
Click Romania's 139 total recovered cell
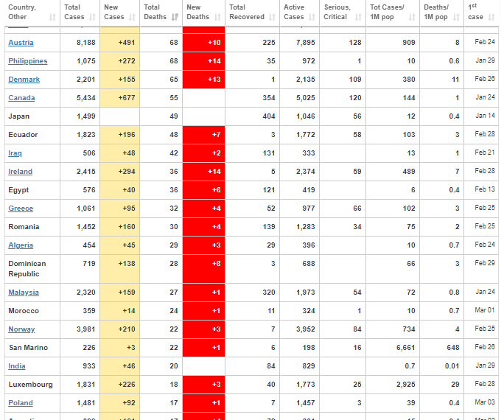tap(252, 226)
